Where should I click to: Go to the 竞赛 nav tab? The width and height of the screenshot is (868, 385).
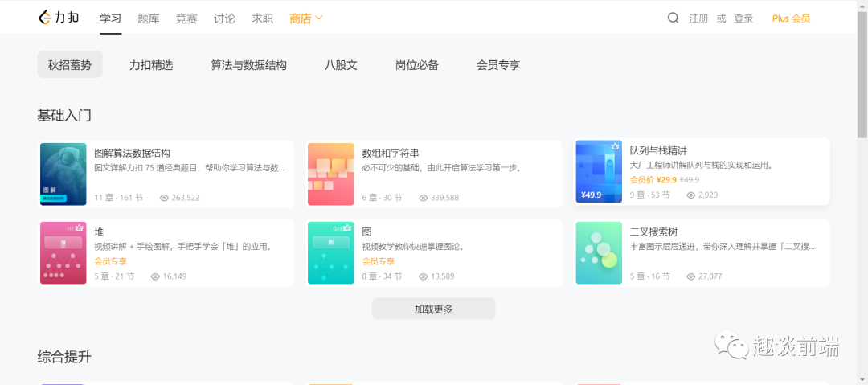(186, 18)
